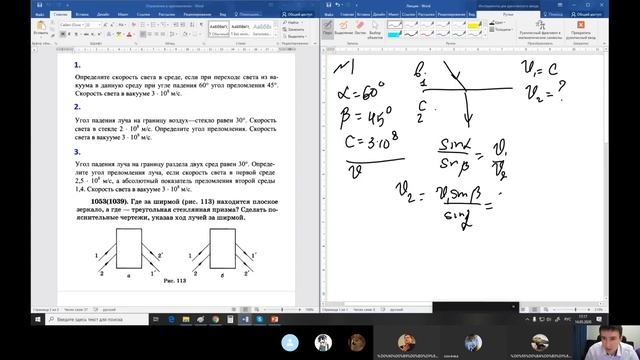Toggle Bold formatting in left Word window
Screen dimensions: 640x360
[62, 34]
